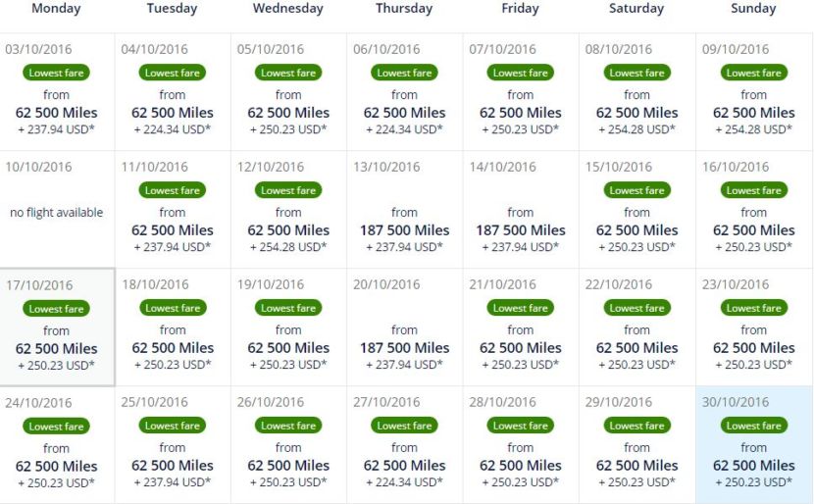Select the 25/10/2016 fare with 237.94 USD
This screenshot has height=504, width=814.
click(173, 444)
